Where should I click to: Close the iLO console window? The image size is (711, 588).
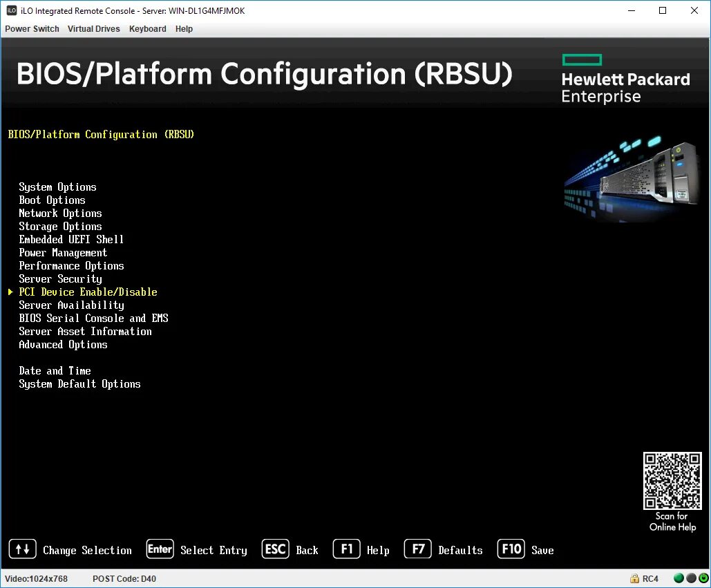694,10
